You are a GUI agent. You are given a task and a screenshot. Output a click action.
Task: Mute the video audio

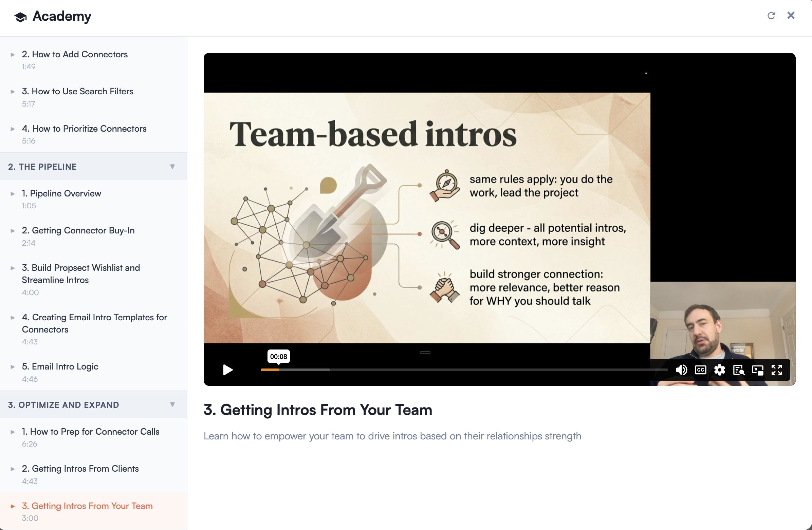[682, 370]
